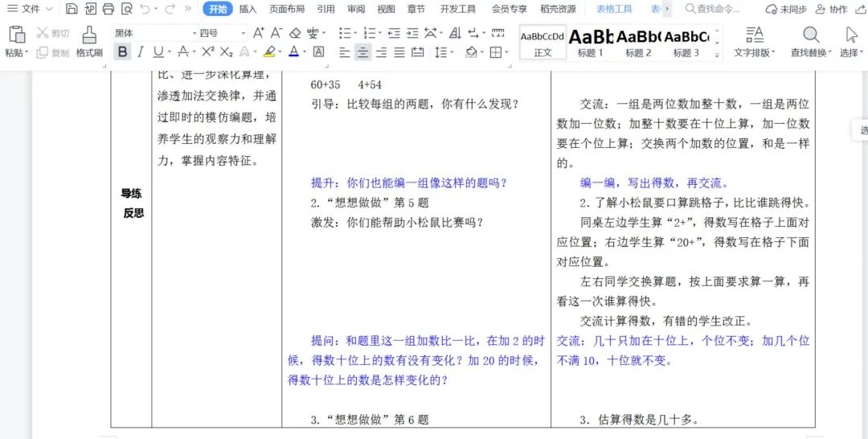This screenshot has width=868, height=439.
Task: Click the Select arrow cursor icon
Action: pos(851,35)
